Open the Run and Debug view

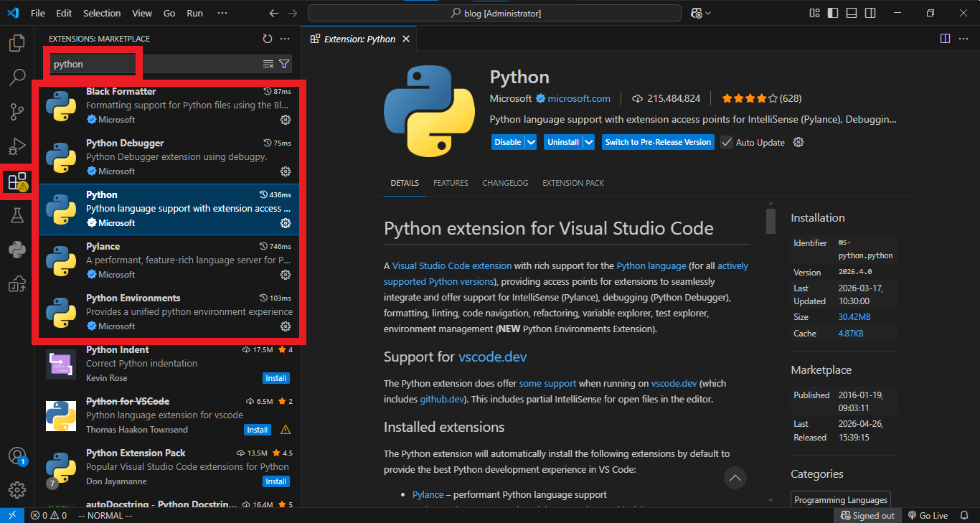[17, 146]
